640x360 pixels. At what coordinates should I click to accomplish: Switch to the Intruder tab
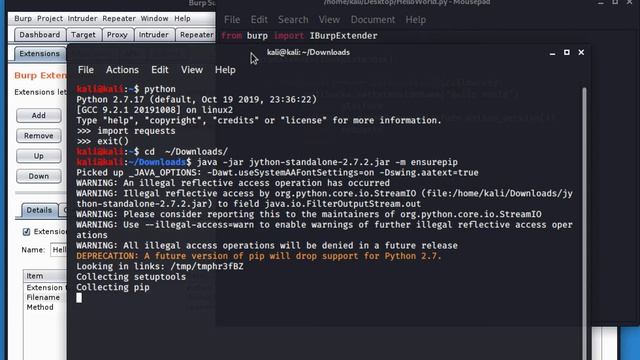153,35
